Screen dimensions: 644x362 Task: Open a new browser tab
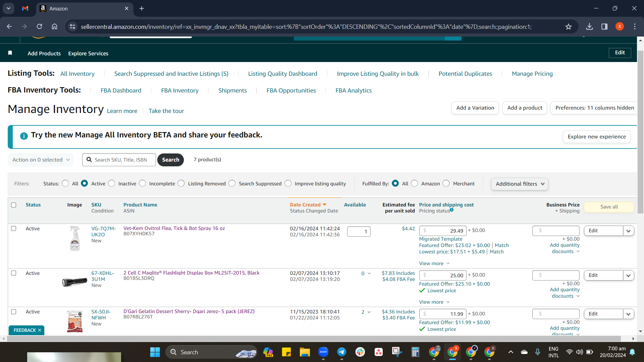[x=142, y=8]
